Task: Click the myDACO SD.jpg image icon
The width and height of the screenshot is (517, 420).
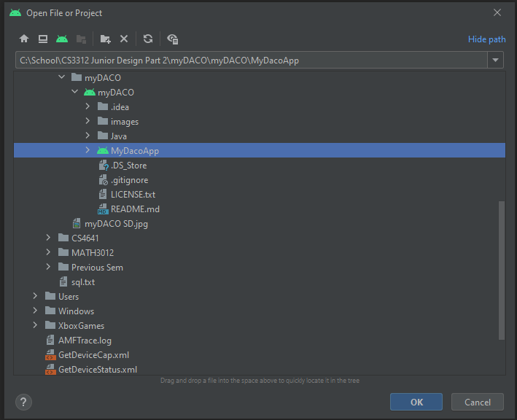Action: pos(77,224)
